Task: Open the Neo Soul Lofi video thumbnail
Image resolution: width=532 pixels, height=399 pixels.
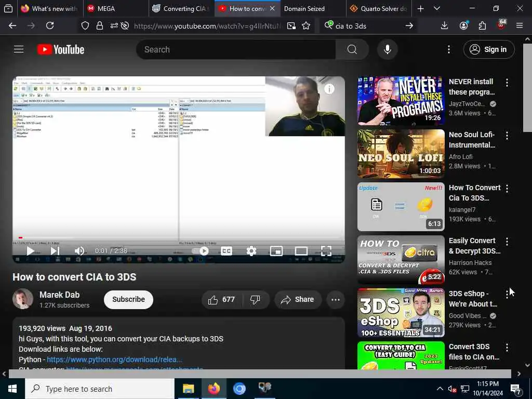Action: 401,154
